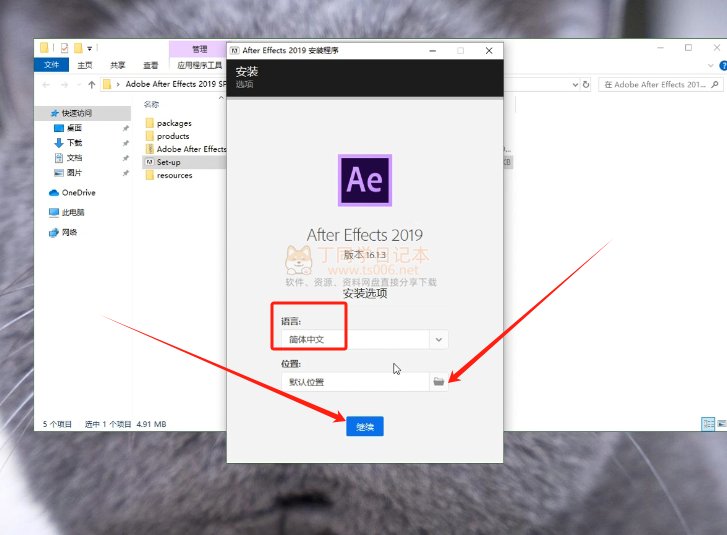Open the 共享 ribbon tab

[118, 65]
